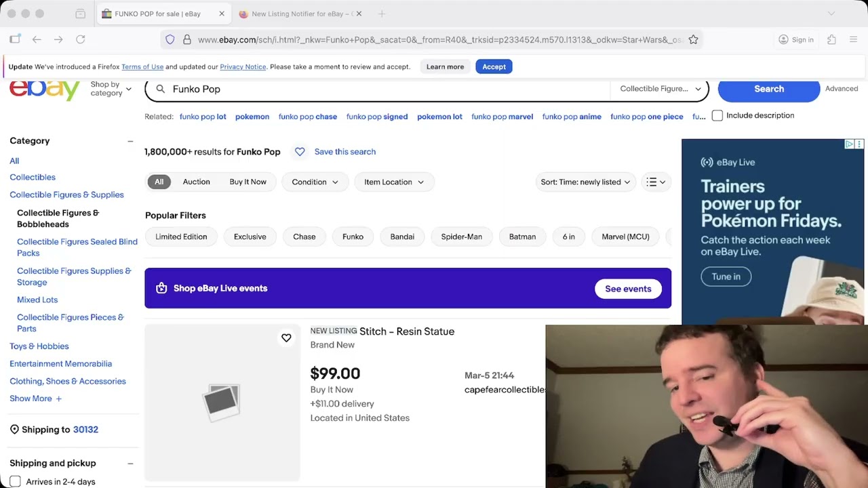Click the Firefox reload page button

click(80, 39)
